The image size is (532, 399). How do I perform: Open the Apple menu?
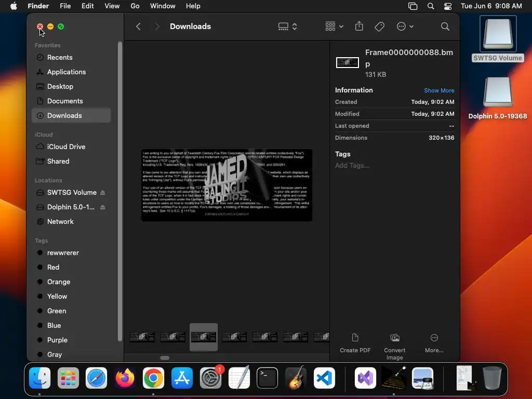pyautogui.click(x=14, y=6)
